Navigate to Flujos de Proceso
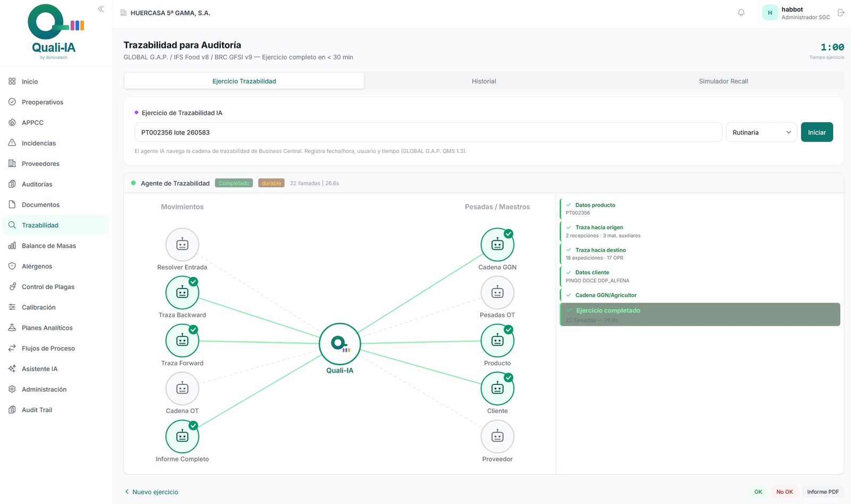 (x=56, y=349)
